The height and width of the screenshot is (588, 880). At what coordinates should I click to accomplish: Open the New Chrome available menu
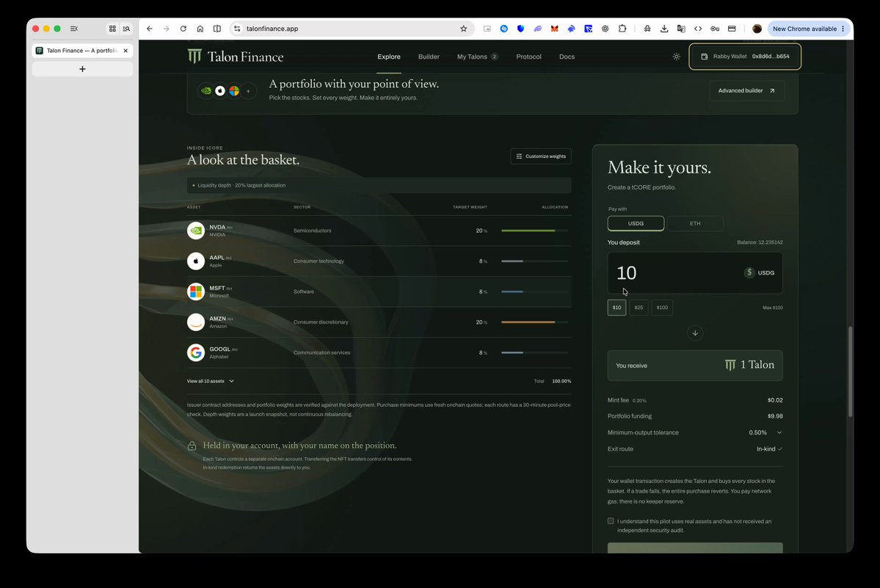[808, 29]
